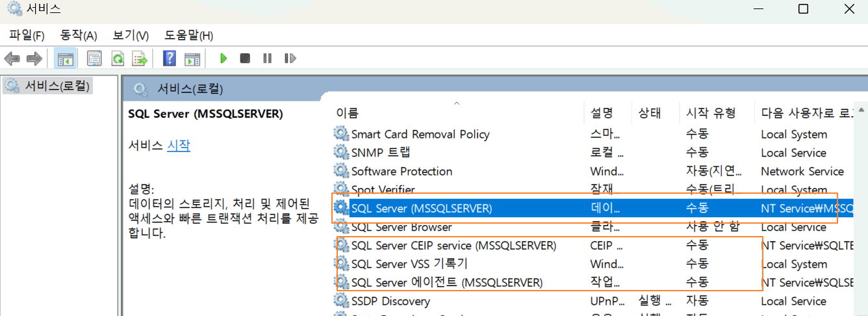
Task: Click gear icon beside SQL Server 에이전트
Action: 341,282
